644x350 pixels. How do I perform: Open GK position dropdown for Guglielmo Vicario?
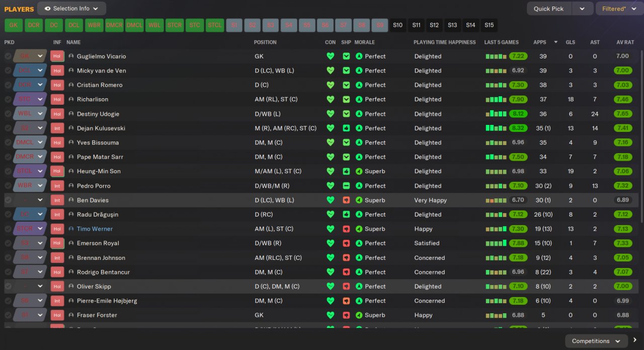click(30, 56)
